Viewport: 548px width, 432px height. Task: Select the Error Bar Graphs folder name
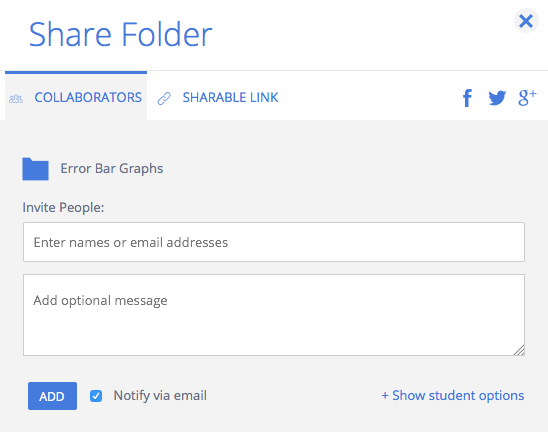pyautogui.click(x=112, y=169)
